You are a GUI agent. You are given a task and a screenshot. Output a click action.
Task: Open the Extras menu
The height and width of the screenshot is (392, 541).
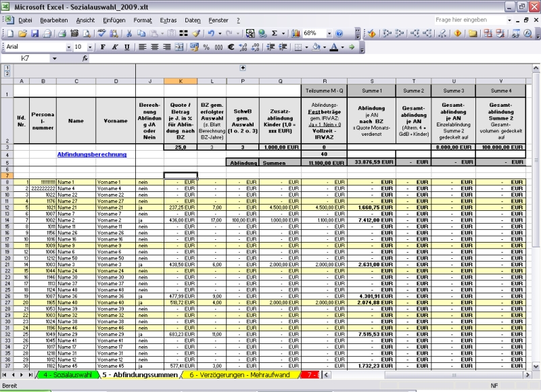click(x=168, y=20)
